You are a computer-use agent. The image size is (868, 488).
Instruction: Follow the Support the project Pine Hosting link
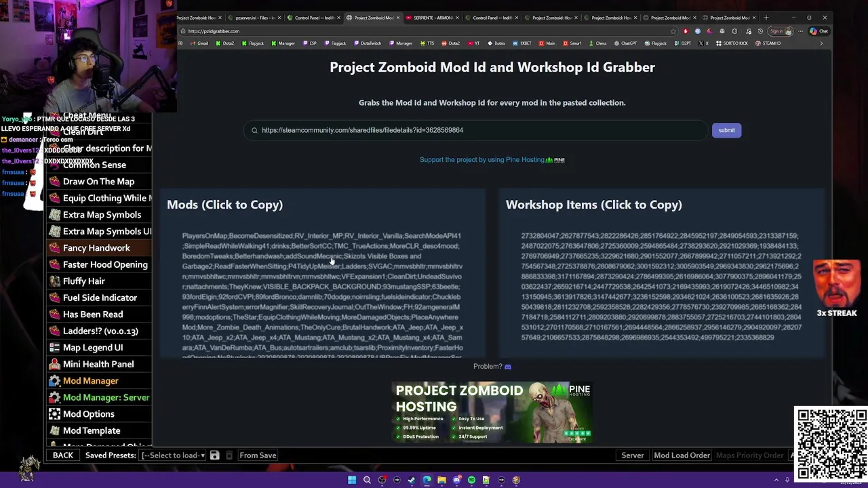point(492,160)
